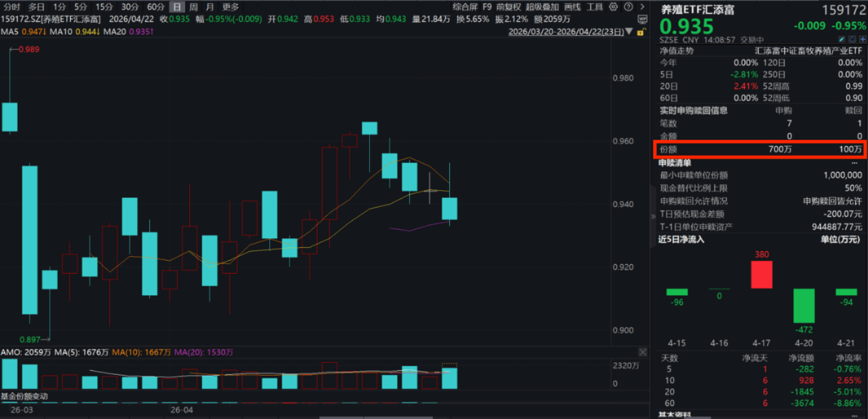The image size is (868, 419).
Task: Toggle 前复权 price adjustment
Action: (509, 7)
